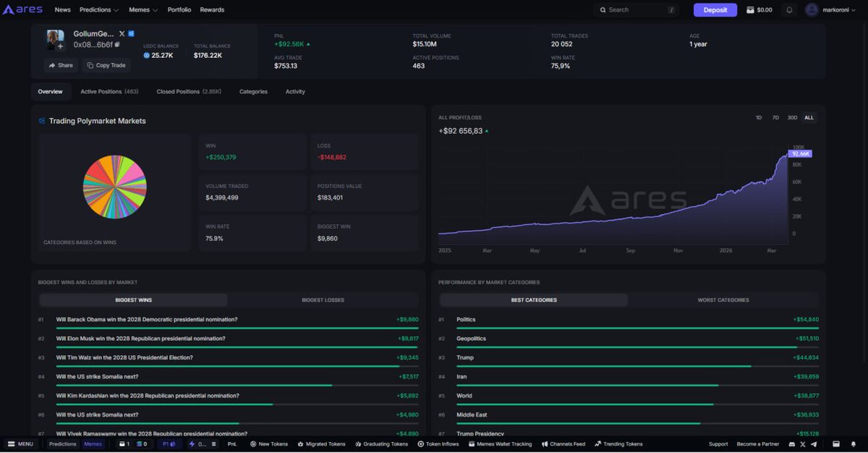Click the markoroni profile avatar
868x453 pixels.
[812, 10]
